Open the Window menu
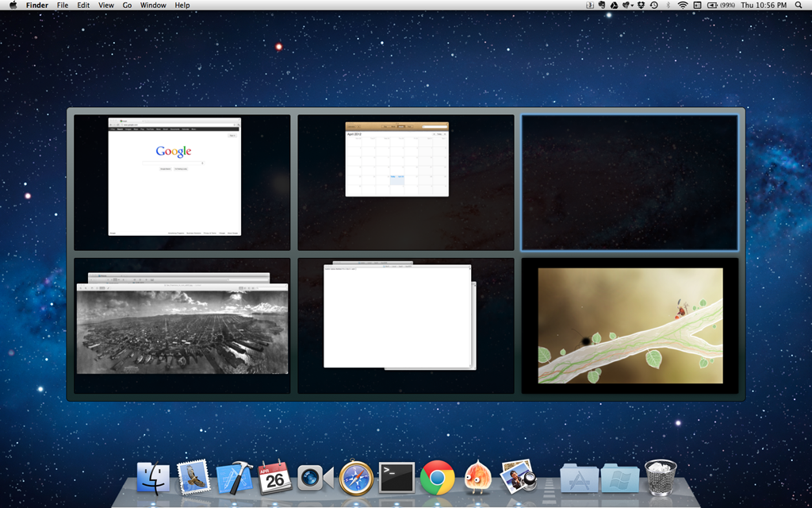Image resolution: width=812 pixels, height=508 pixels. (x=153, y=6)
